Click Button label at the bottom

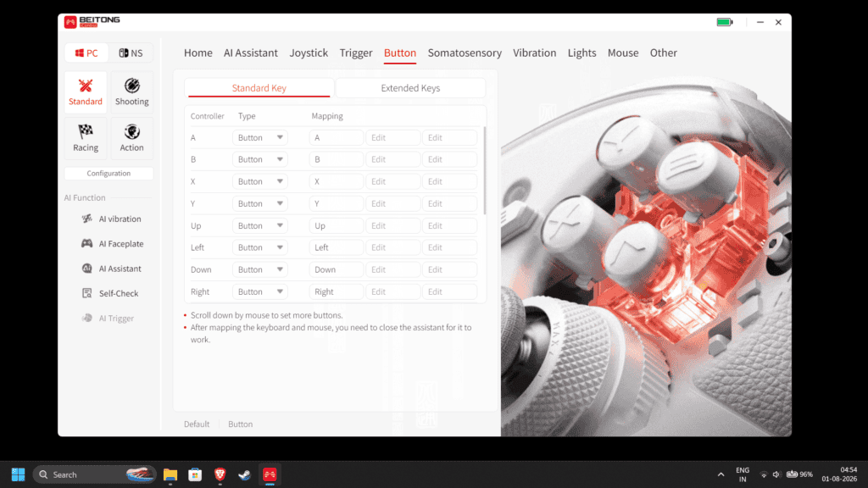(240, 424)
